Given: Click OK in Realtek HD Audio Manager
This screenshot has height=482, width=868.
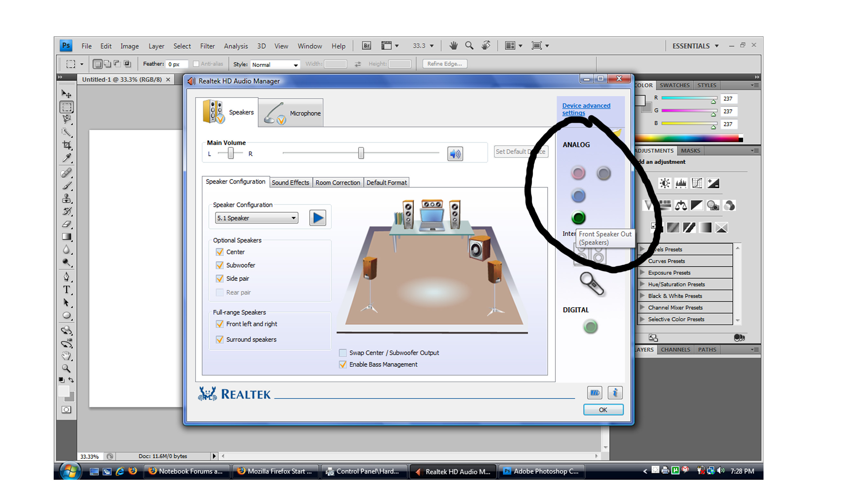Looking at the screenshot, I should (x=603, y=410).
